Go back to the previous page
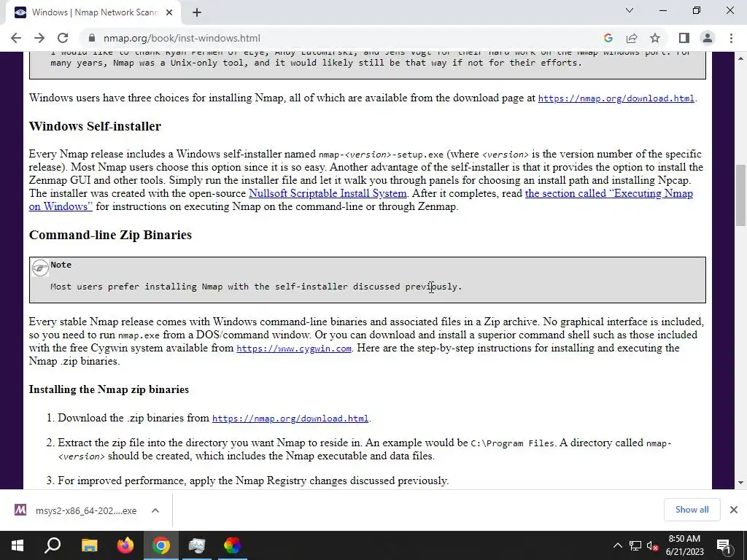This screenshot has width=747, height=560. [x=16, y=38]
